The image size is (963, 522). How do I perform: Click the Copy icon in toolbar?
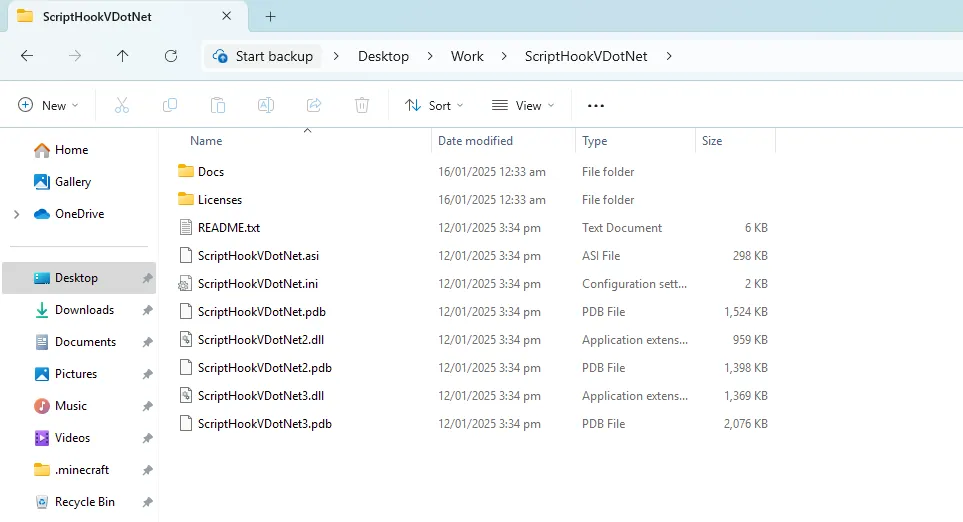170,106
